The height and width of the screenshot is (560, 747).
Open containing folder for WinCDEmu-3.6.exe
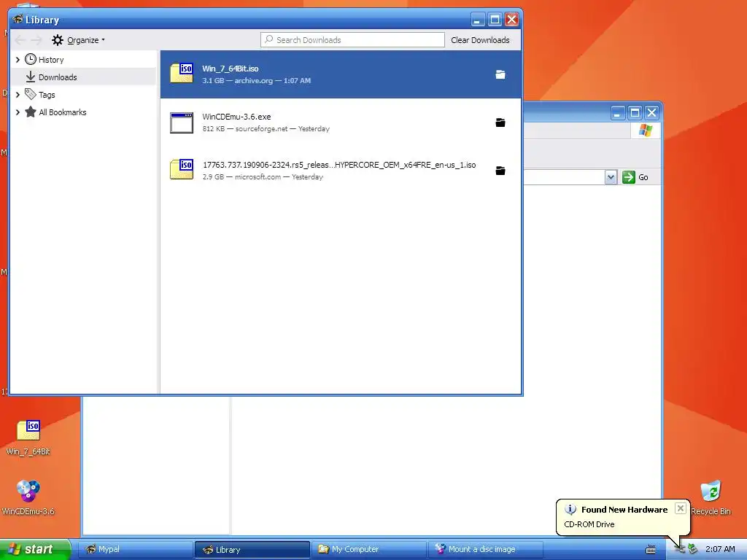click(x=500, y=122)
